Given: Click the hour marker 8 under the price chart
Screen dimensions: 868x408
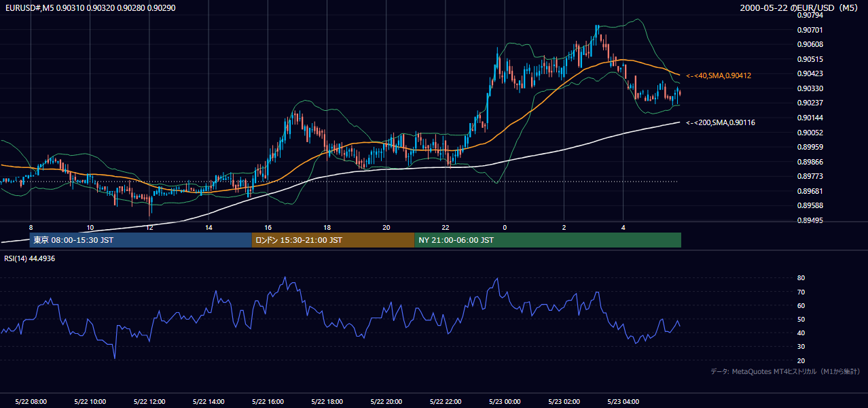Looking at the screenshot, I should [x=31, y=227].
